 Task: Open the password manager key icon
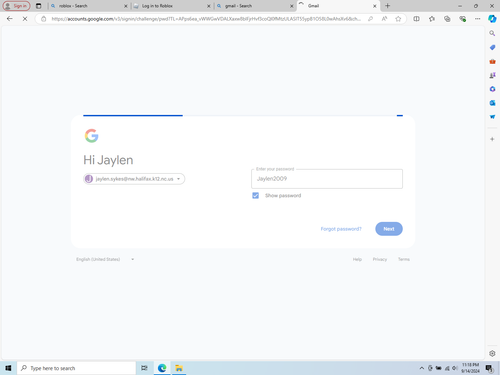(x=370, y=19)
